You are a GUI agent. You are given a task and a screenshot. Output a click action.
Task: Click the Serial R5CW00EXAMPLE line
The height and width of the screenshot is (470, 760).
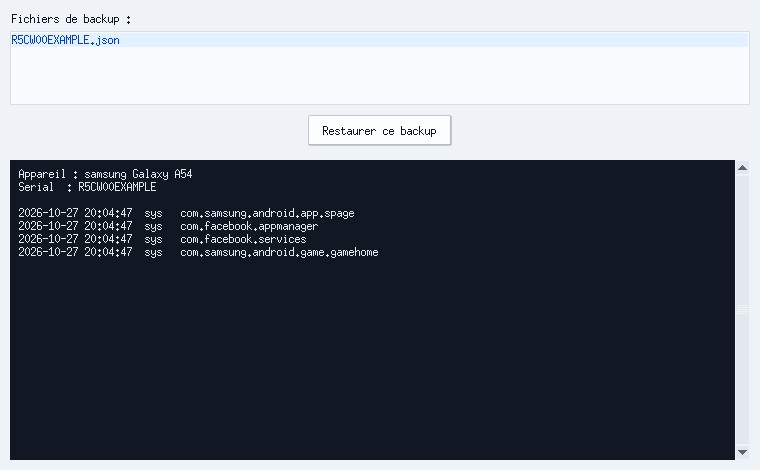coord(87,187)
